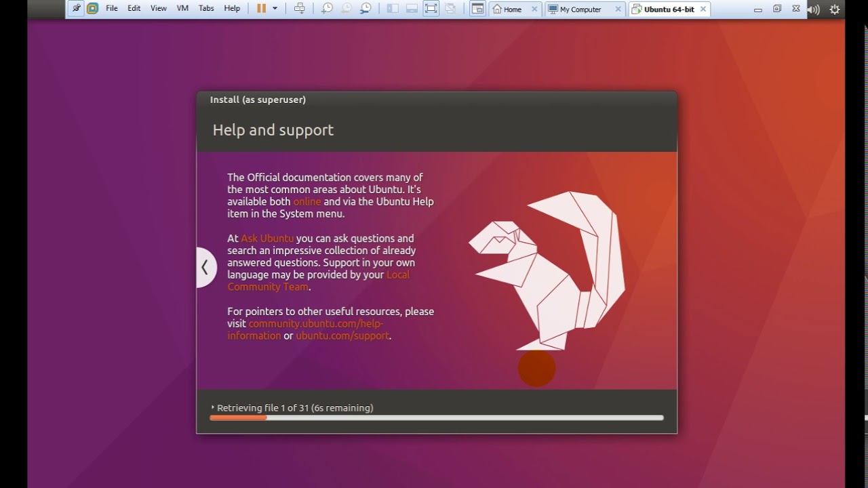
Task: Close the My Computer tab
Action: coord(618,9)
